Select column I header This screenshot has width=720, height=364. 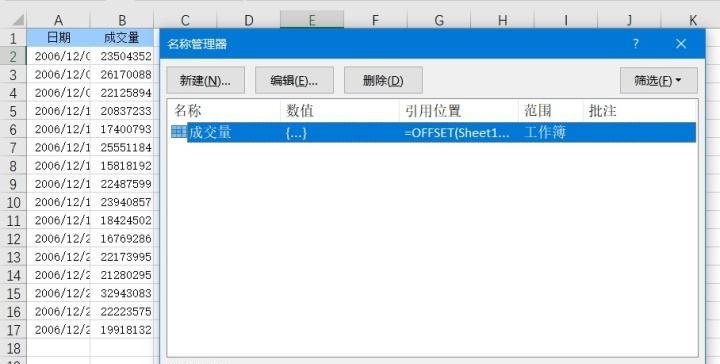coord(566,20)
